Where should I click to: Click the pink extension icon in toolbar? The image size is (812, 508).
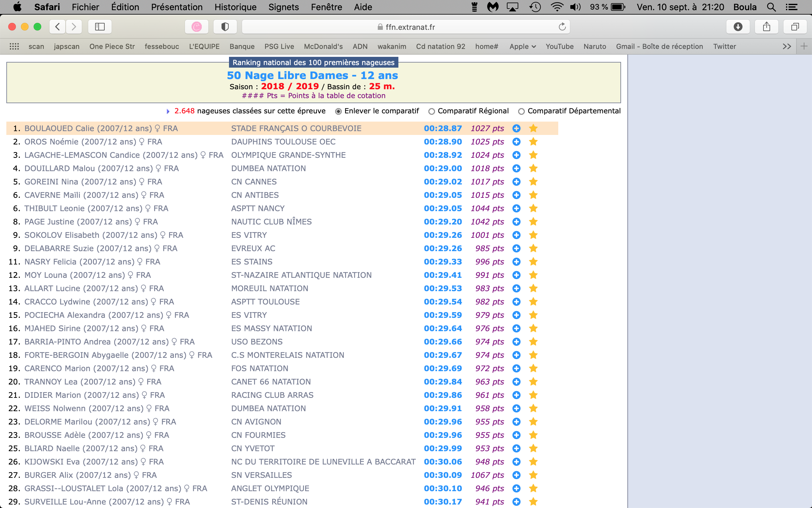197,27
